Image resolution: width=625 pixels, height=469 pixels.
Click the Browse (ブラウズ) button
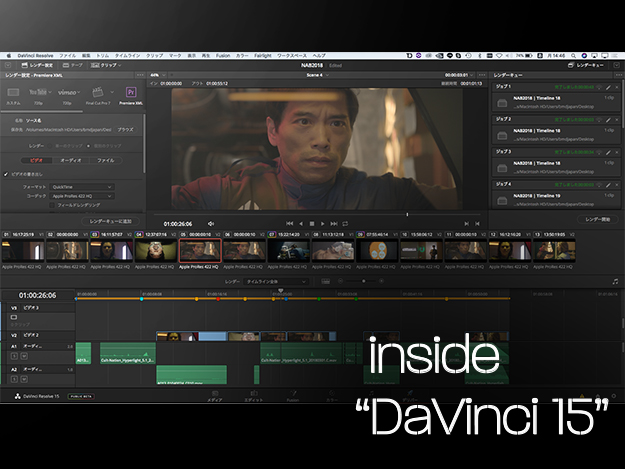click(125, 130)
